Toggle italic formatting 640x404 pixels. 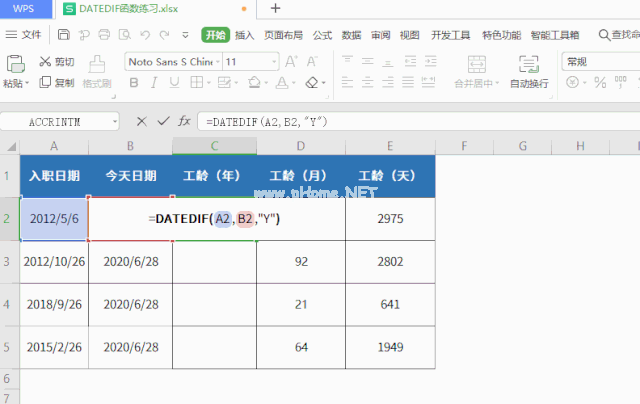coord(153,83)
